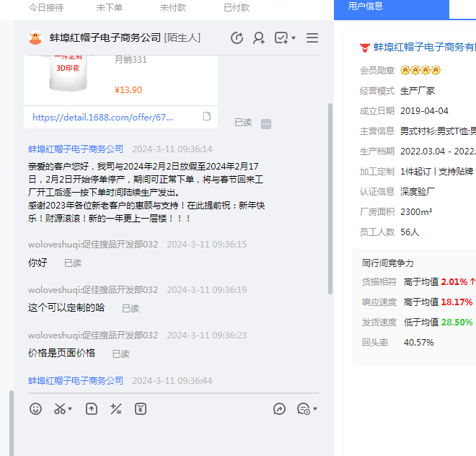
Task: Copy the product link using page icon
Action: (x=207, y=117)
